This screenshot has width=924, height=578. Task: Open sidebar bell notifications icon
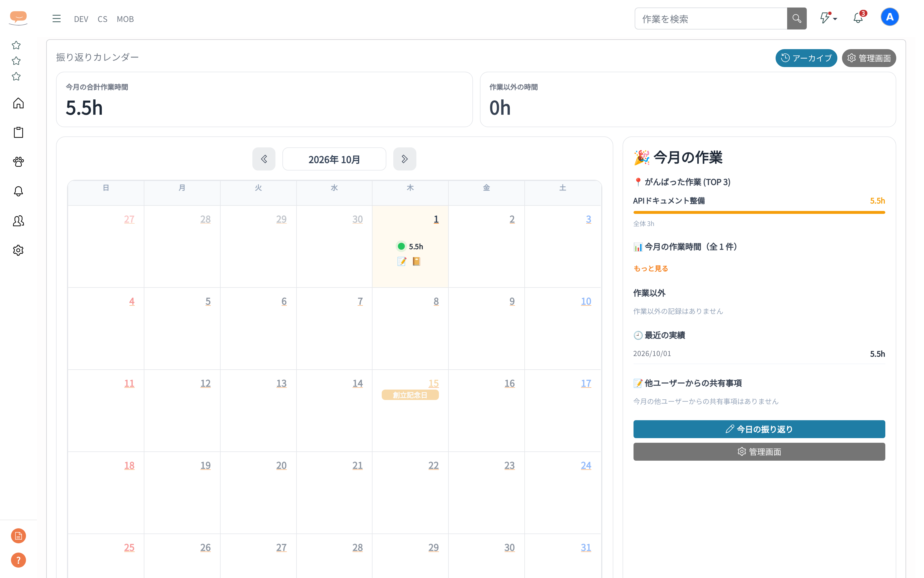18,191
